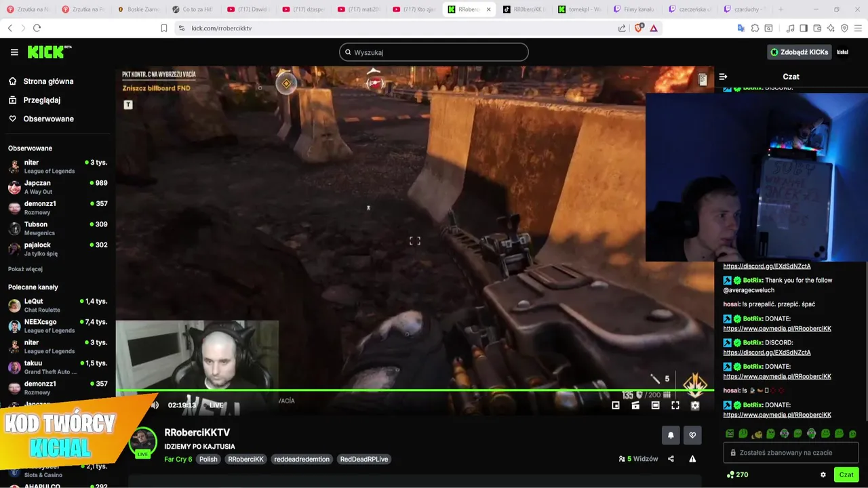Open followed channel Japczan

coord(58,187)
